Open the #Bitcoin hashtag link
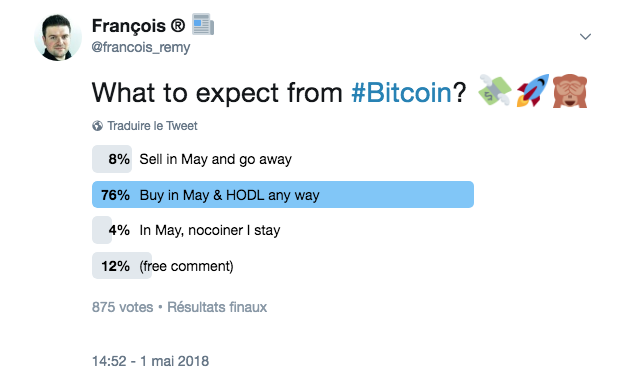Screen dimensions: 630x381 [401, 93]
